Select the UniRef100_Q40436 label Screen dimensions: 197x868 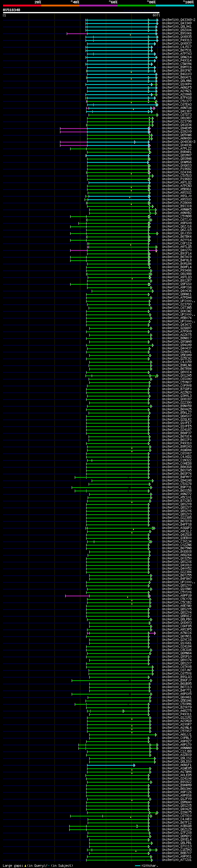click(x=176, y=291)
